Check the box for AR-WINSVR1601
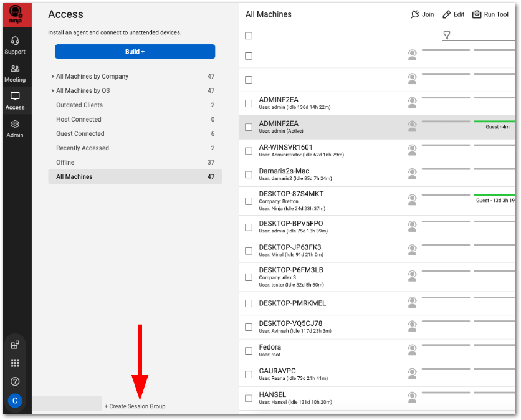This screenshot has height=420, width=521. click(x=249, y=151)
